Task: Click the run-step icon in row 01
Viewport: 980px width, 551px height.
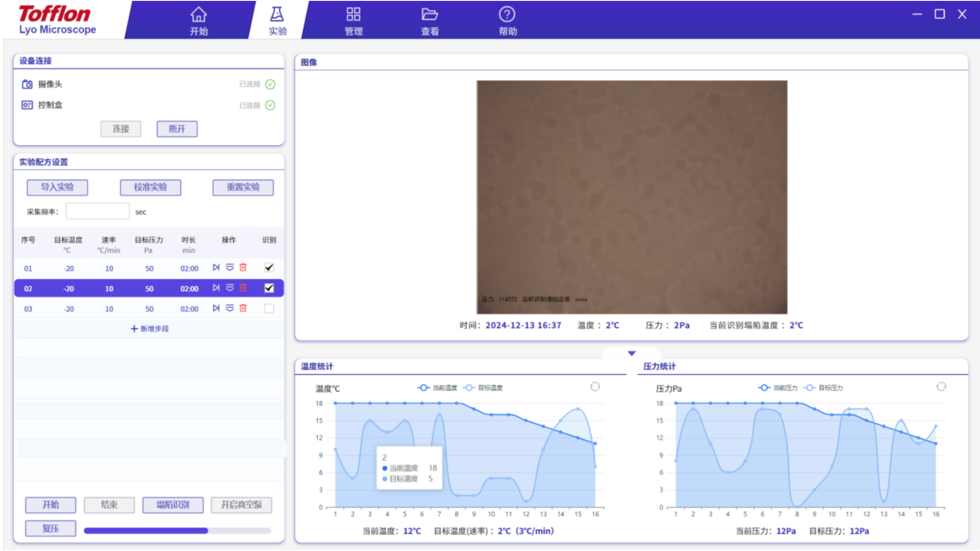Action: (x=216, y=267)
